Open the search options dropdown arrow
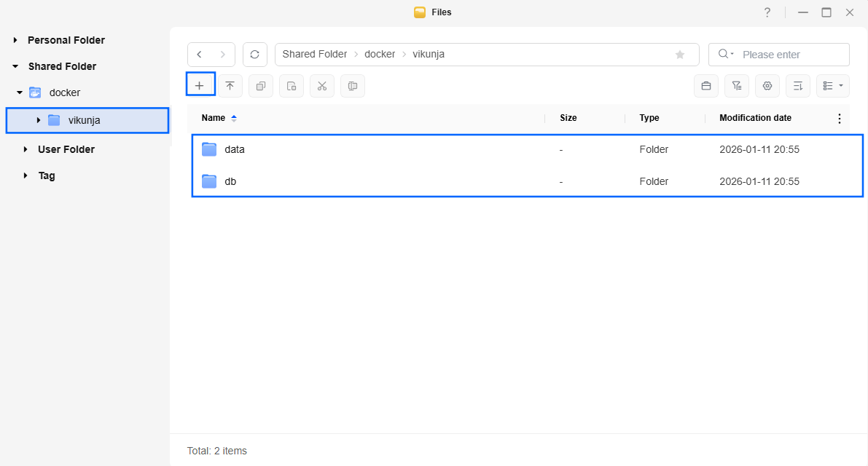868x466 pixels. pyautogui.click(x=726, y=55)
